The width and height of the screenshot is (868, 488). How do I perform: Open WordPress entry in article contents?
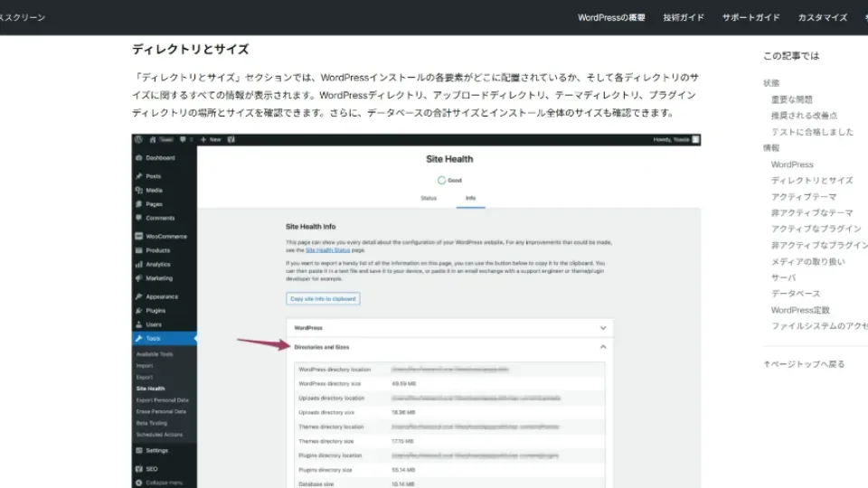[792, 164]
